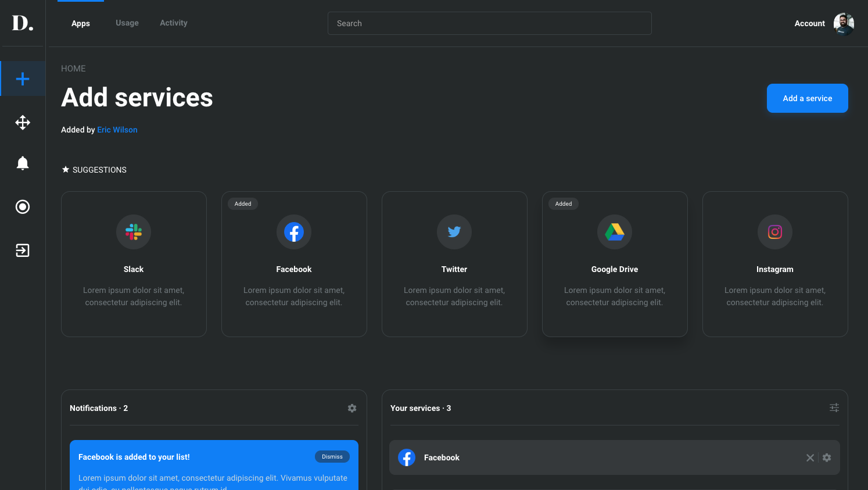The image size is (868, 490).
Task: Select the Twitter card title
Action: click(x=454, y=270)
